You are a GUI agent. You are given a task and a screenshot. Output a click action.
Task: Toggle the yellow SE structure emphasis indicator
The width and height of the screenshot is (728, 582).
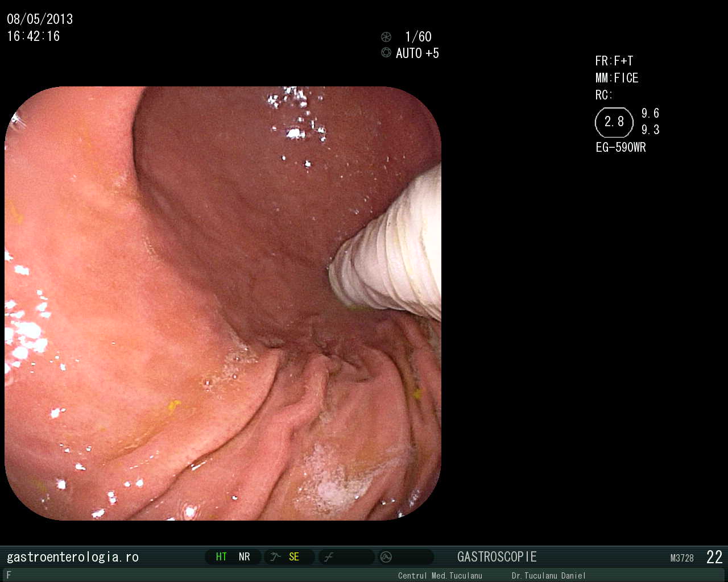tap(294, 557)
